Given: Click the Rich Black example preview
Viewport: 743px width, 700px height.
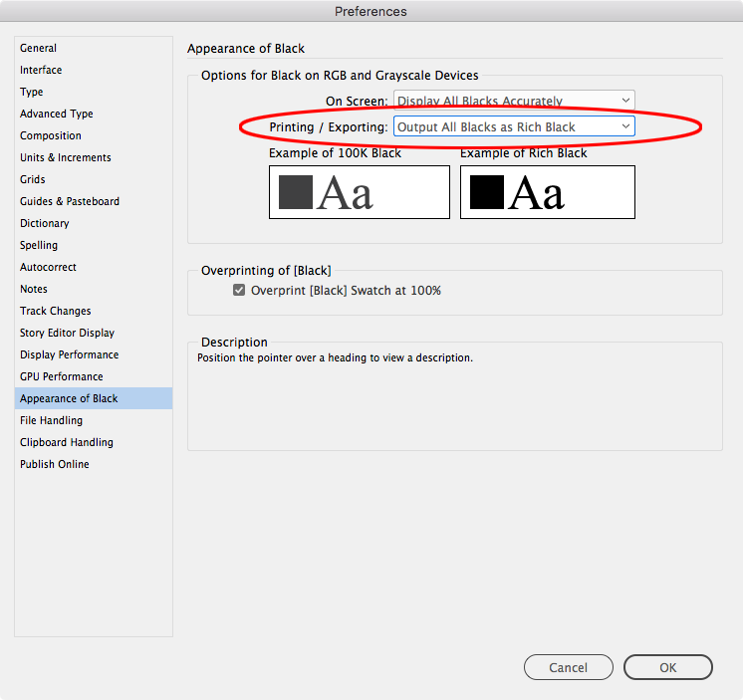Looking at the screenshot, I should click(547, 192).
